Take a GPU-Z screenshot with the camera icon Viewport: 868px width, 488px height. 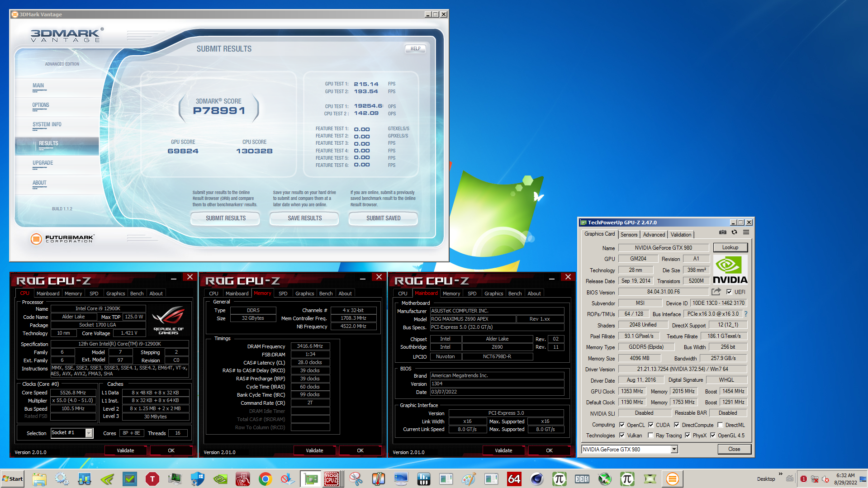[x=722, y=232]
